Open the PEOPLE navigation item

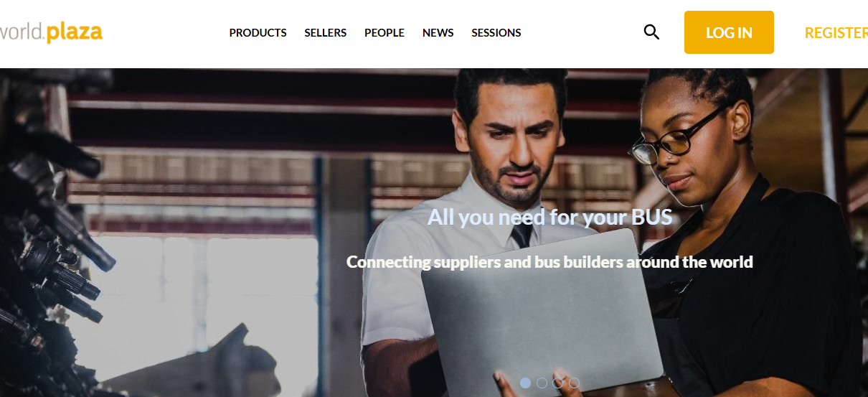385,33
